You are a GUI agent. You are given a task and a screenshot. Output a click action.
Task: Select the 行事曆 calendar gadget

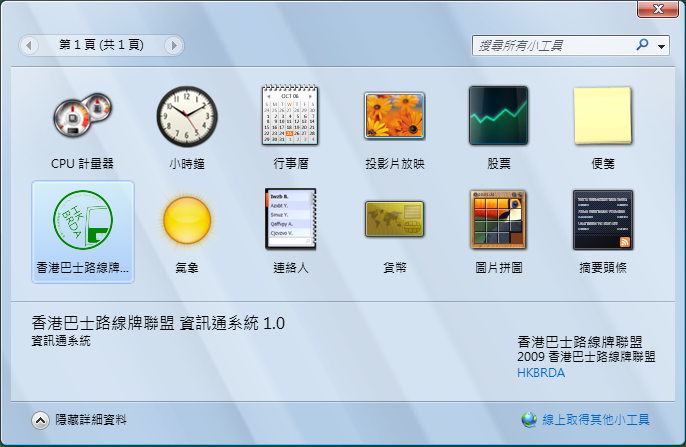tap(290, 115)
